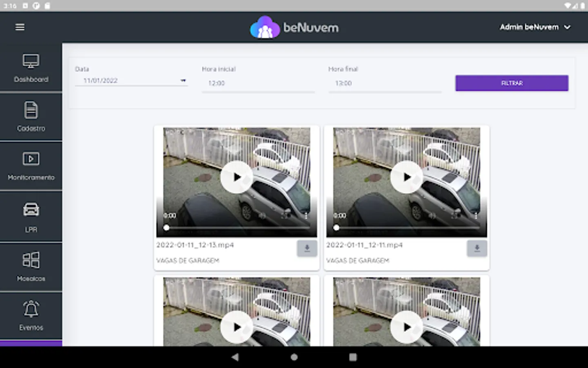The width and height of the screenshot is (588, 368).
Task: Select file name 2022-01-11_12-13.mp4 text
Action: click(195, 245)
